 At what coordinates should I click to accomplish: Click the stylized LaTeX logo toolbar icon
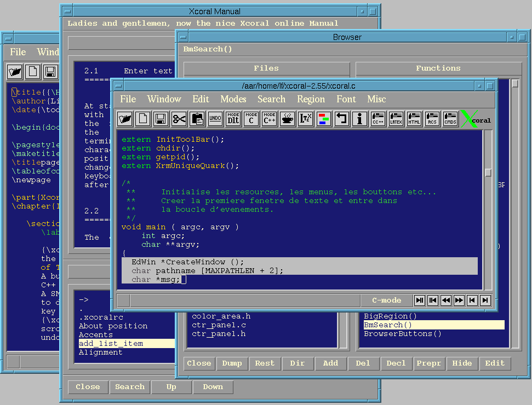(x=305, y=119)
